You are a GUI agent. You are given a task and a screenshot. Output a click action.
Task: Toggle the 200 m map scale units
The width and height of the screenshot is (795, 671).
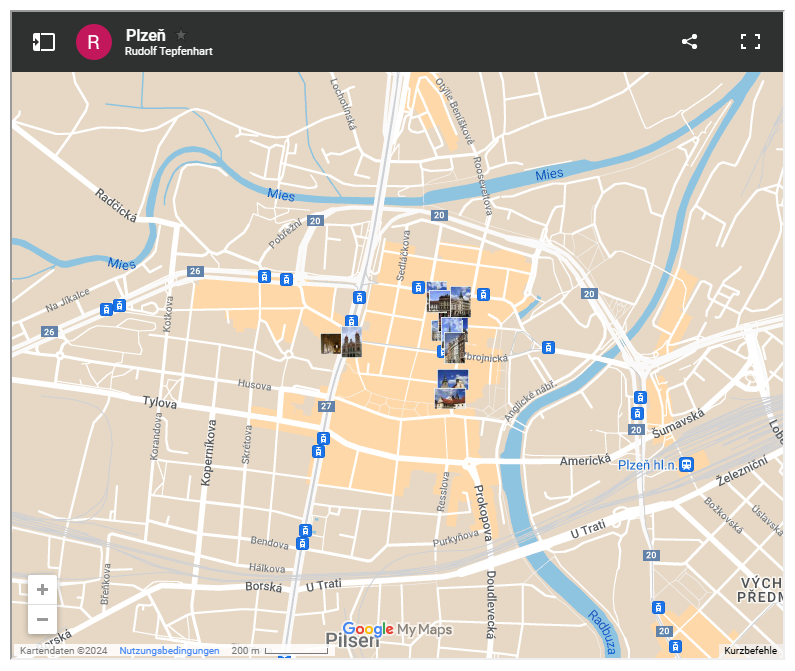pyautogui.click(x=280, y=651)
